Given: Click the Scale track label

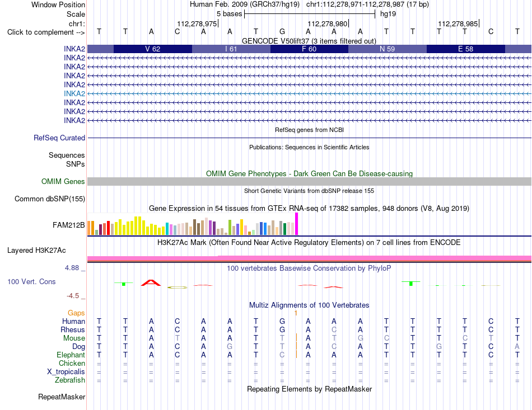Looking at the screenshot, I should 76,14.
